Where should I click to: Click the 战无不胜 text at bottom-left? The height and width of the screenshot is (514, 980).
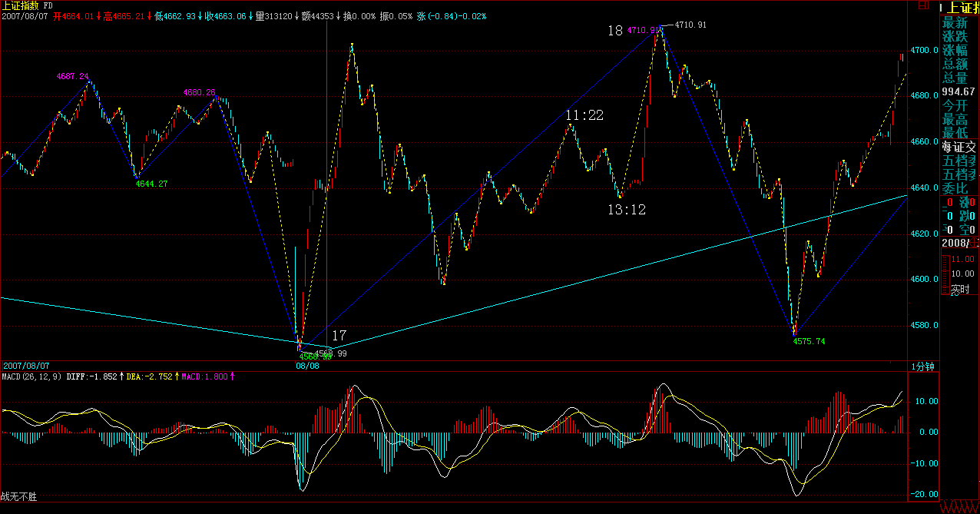click(x=18, y=497)
